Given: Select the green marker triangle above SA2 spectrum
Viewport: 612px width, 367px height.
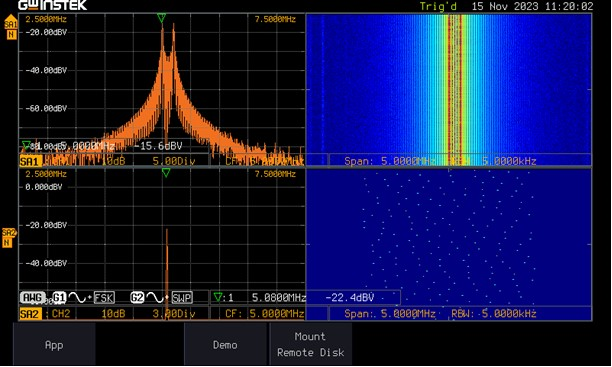Looking at the screenshot, I should pos(166,173).
